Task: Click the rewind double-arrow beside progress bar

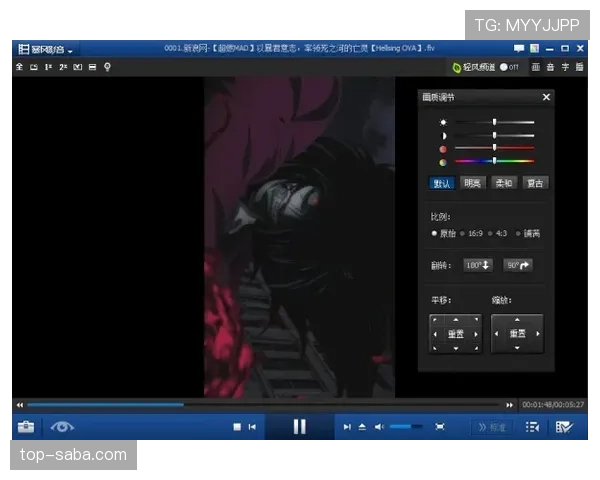Action: click(x=20, y=405)
